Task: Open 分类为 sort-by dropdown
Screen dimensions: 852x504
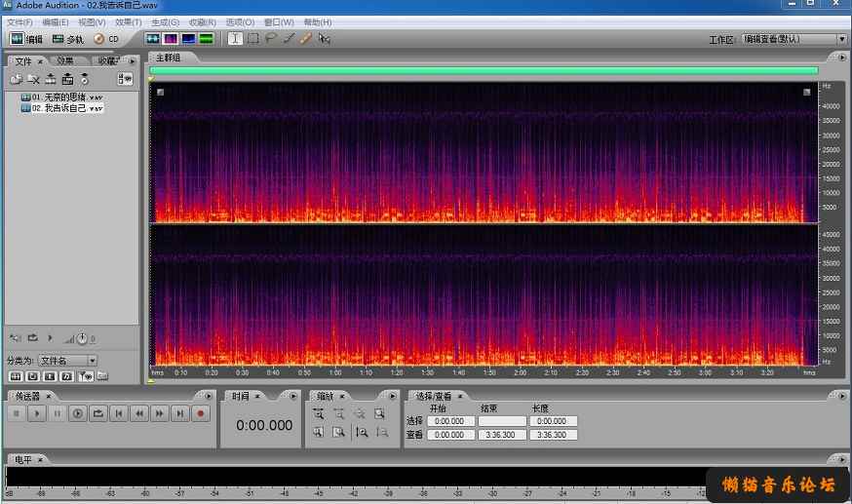Action: pos(68,361)
